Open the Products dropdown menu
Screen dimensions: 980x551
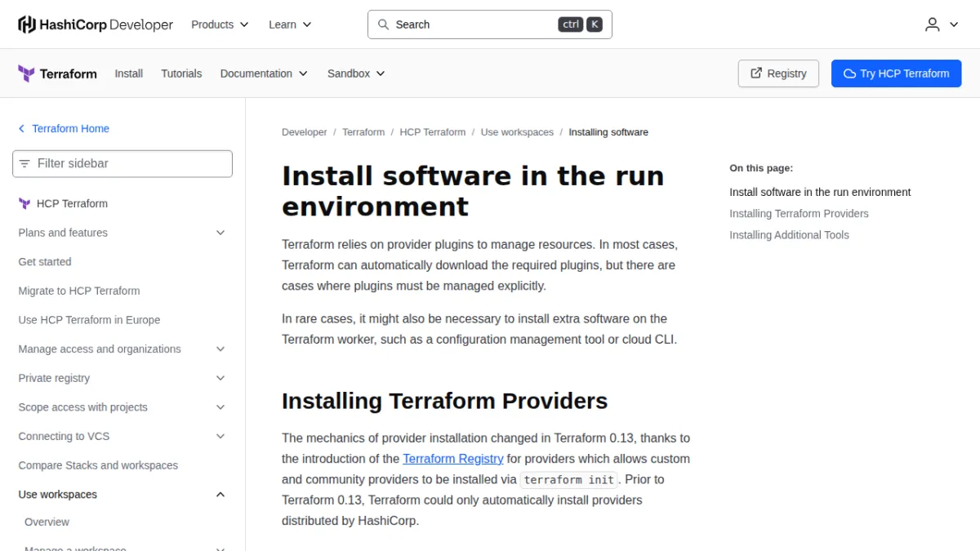(220, 24)
